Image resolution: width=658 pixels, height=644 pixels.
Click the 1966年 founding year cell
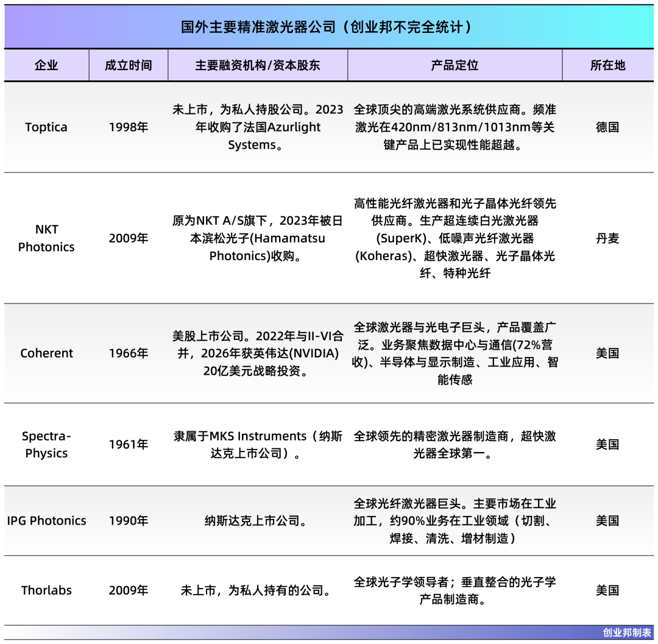click(129, 353)
